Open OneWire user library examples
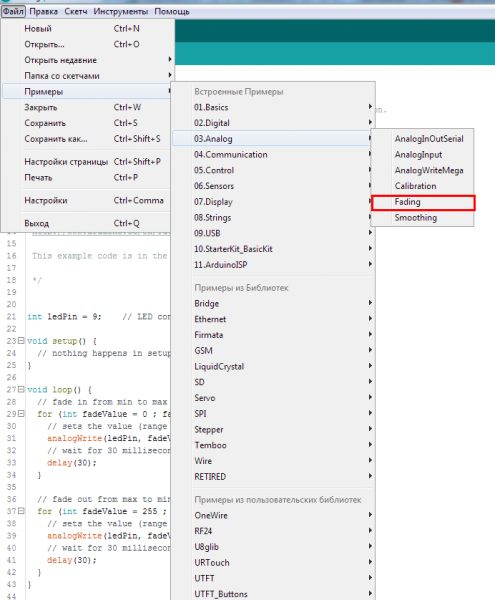The width and height of the screenshot is (495, 600). pyautogui.click(x=273, y=515)
